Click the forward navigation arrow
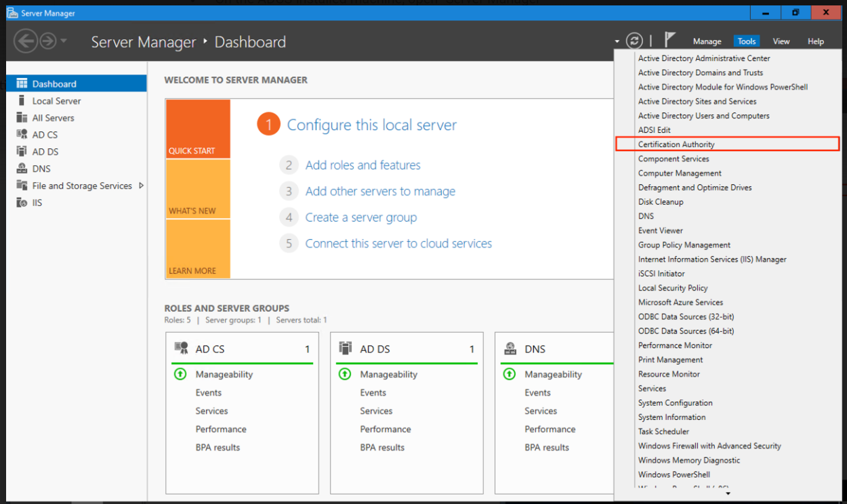 [47, 41]
